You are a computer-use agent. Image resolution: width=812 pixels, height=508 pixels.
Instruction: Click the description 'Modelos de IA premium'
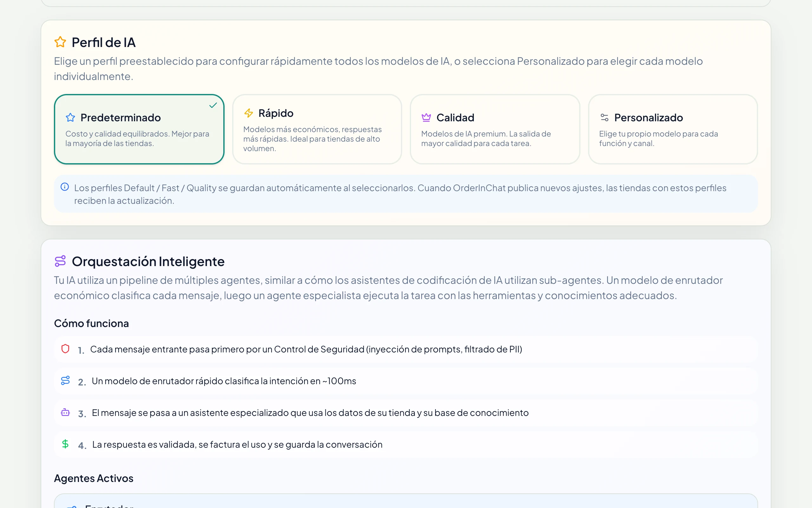[464, 134]
